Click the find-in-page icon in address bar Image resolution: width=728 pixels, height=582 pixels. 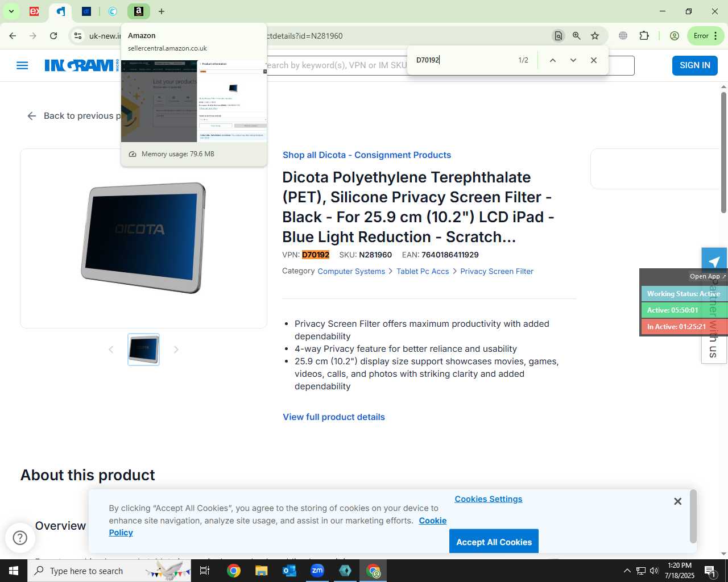559,36
